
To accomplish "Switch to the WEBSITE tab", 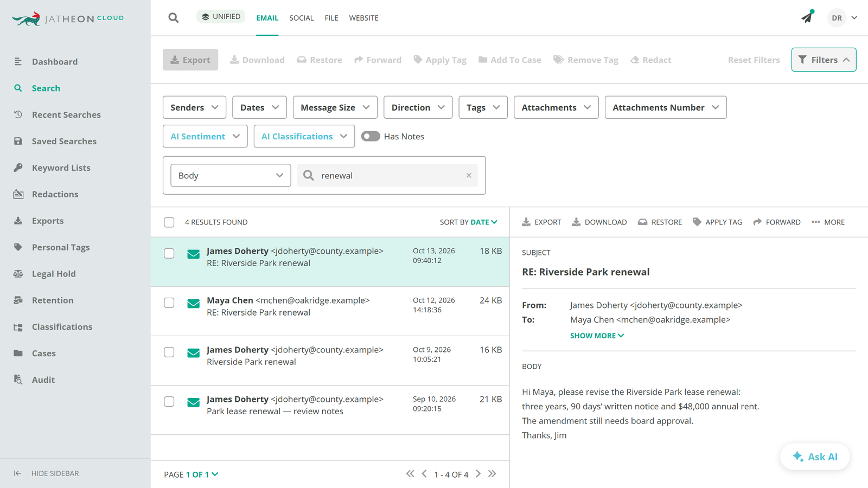I will pos(363,18).
